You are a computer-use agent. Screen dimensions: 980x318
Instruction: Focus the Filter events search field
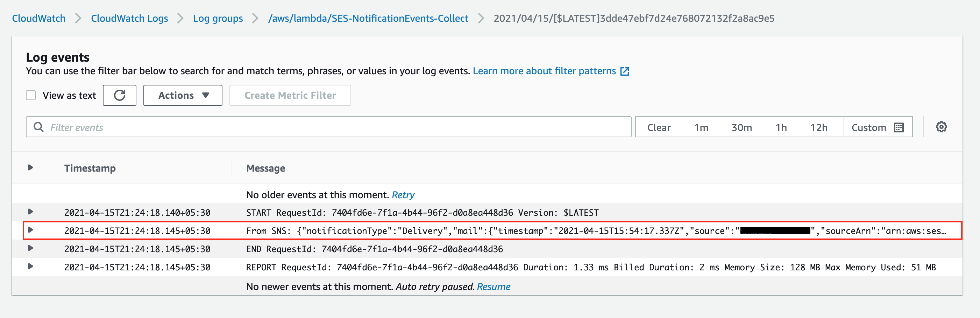click(x=335, y=127)
